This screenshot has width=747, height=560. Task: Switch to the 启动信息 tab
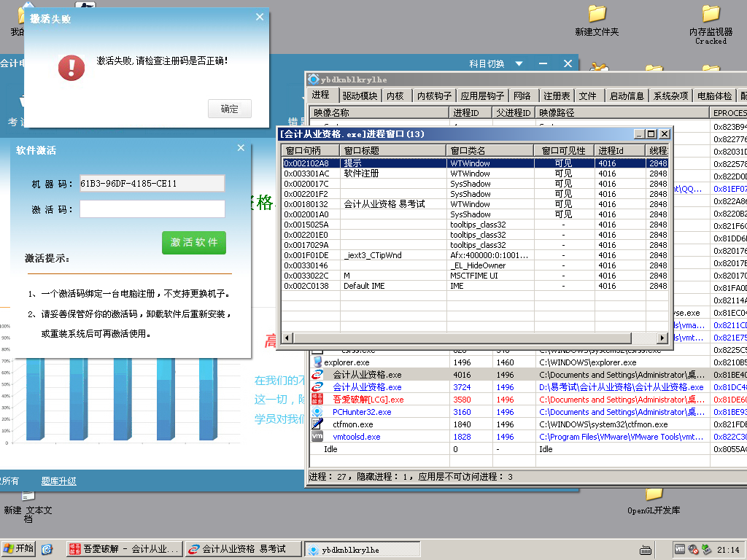click(627, 96)
